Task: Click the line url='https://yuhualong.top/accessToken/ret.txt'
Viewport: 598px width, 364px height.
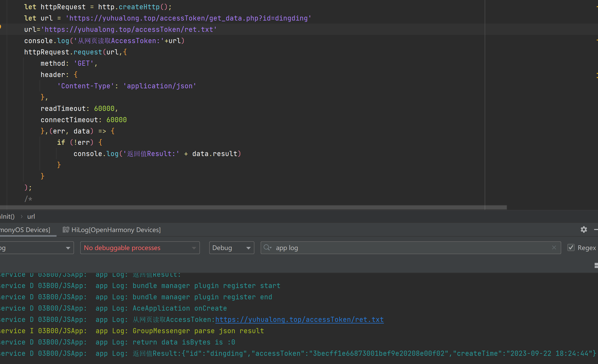Action: [x=121, y=30]
